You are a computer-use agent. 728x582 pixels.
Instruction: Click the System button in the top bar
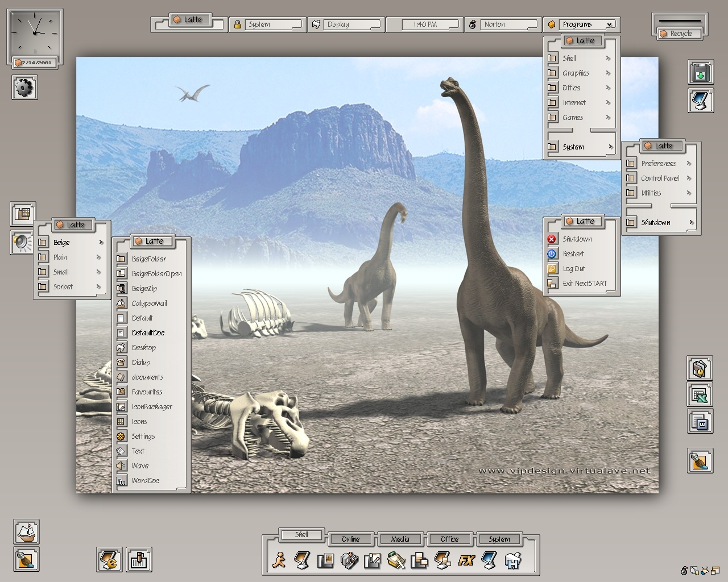(x=267, y=24)
